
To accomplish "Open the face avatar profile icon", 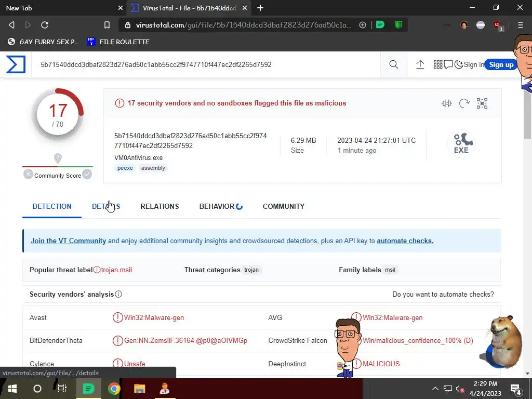I will (x=464, y=25).
